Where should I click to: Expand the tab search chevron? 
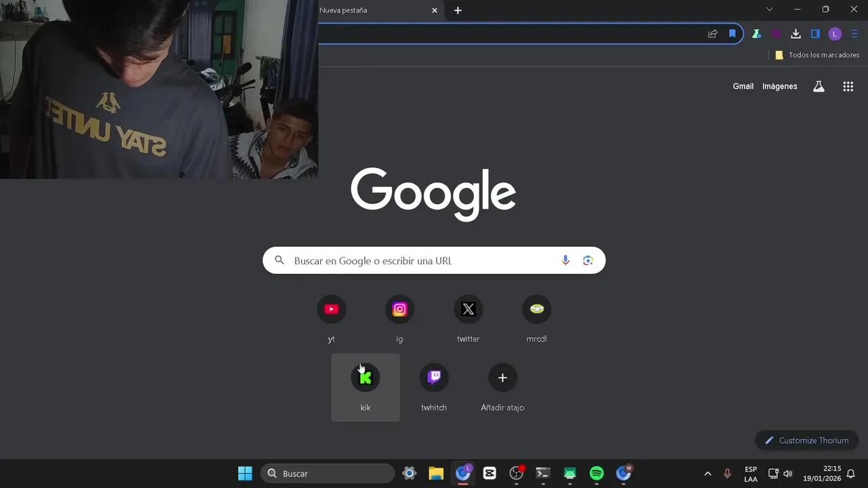(x=769, y=9)
